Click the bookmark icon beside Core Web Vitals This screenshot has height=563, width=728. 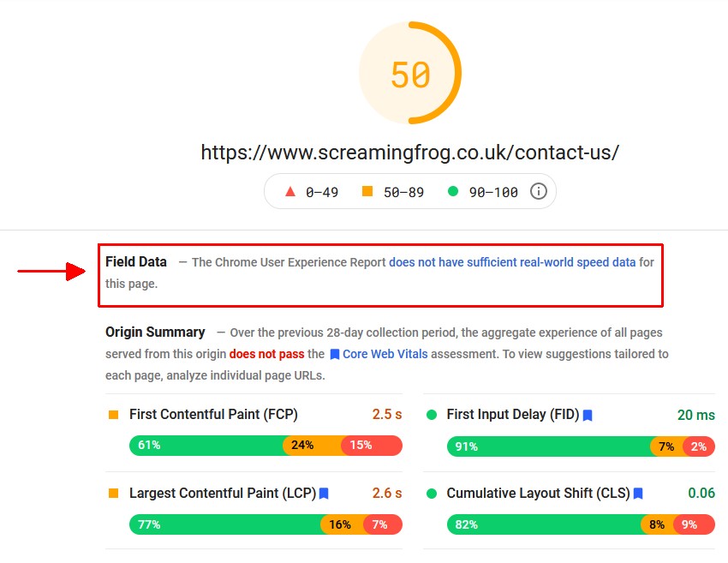click(334, 354)
